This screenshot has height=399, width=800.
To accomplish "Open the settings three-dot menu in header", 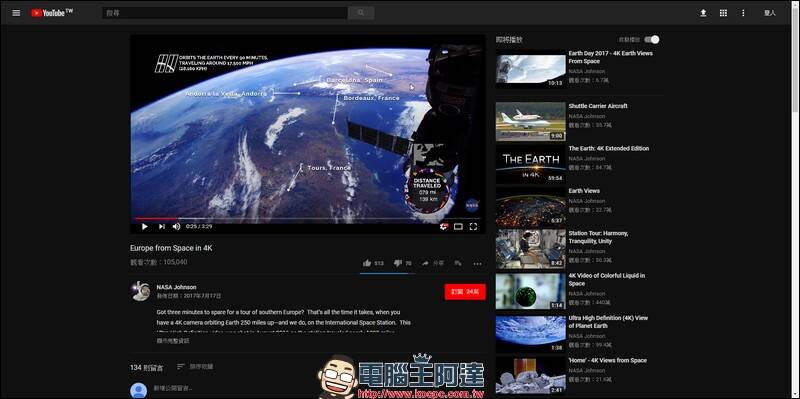I will 743,13.
